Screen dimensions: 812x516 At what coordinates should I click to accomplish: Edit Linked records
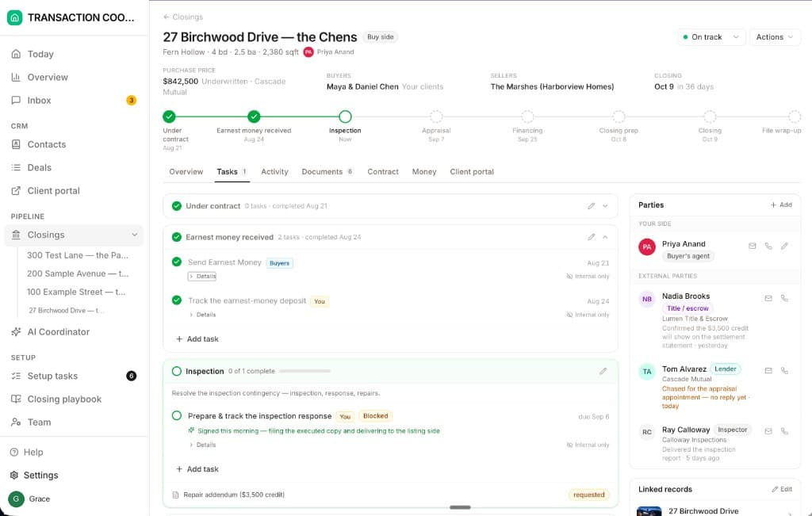point(781,489)
